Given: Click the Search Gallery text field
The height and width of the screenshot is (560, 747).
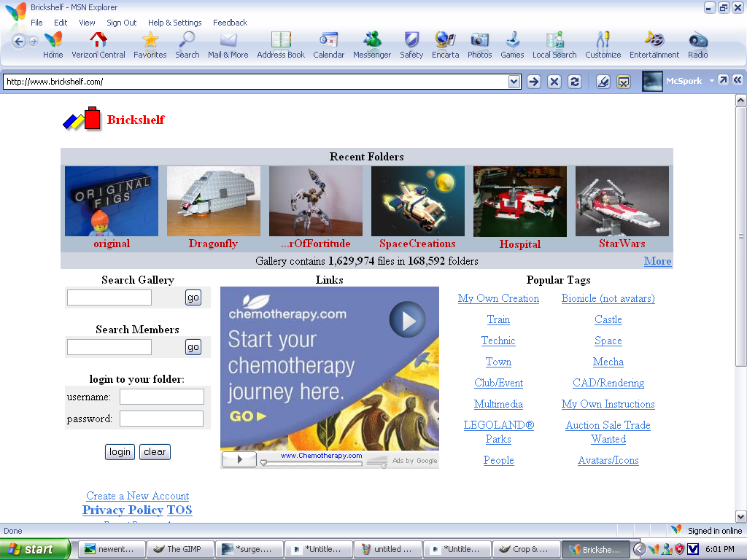Looking at the screenshot, I should pyautogui.click(x=109, y=297).
